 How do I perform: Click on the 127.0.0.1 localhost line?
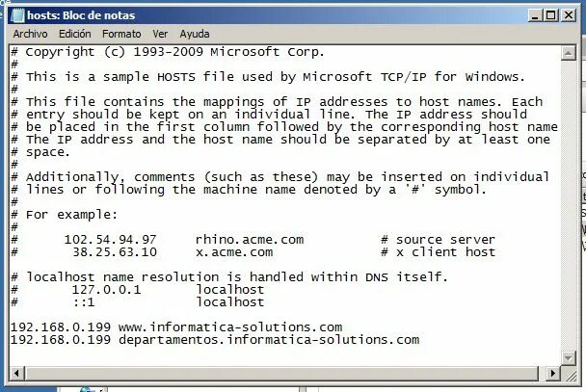tap(138, 290)
